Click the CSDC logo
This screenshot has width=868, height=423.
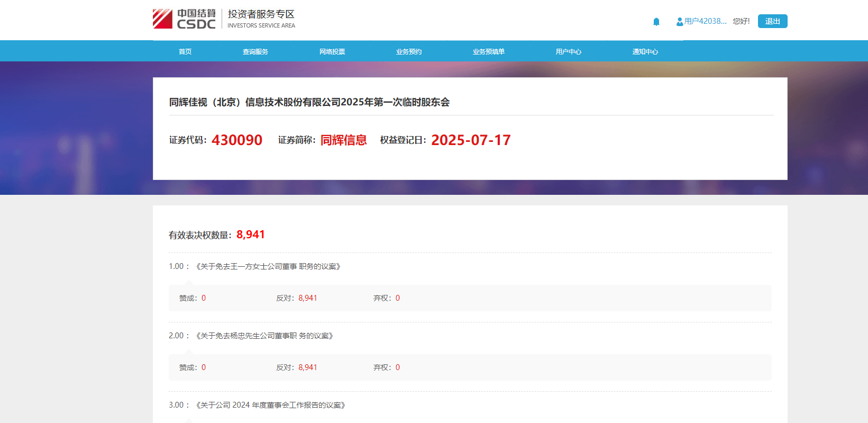pyautogui.click(x=184, y=19)
